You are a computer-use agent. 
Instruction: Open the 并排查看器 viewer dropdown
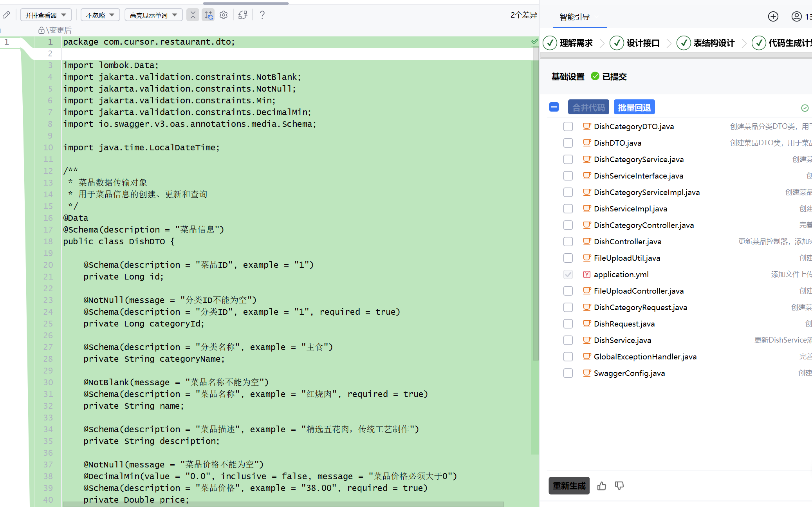click(45, 15)
